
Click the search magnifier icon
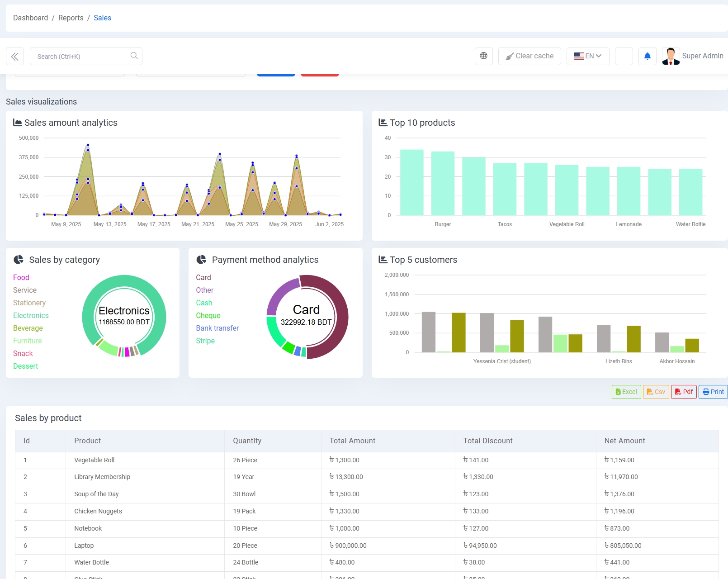click(134, 56)
